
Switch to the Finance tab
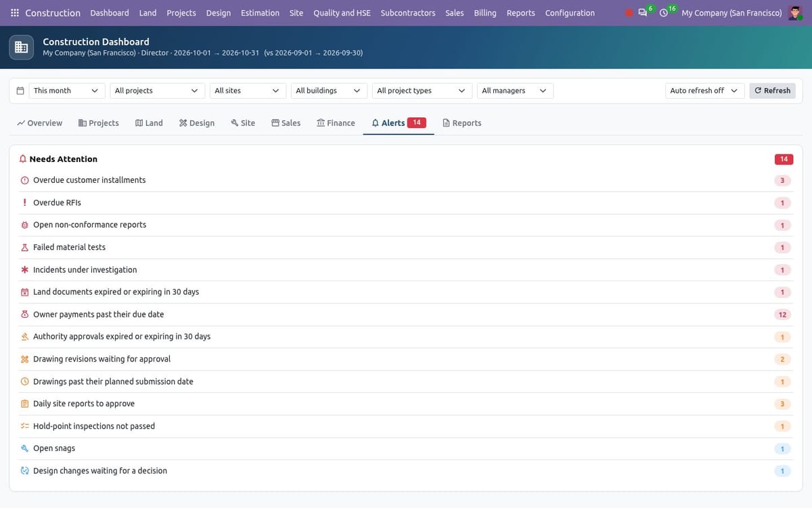tap(336, 123)
